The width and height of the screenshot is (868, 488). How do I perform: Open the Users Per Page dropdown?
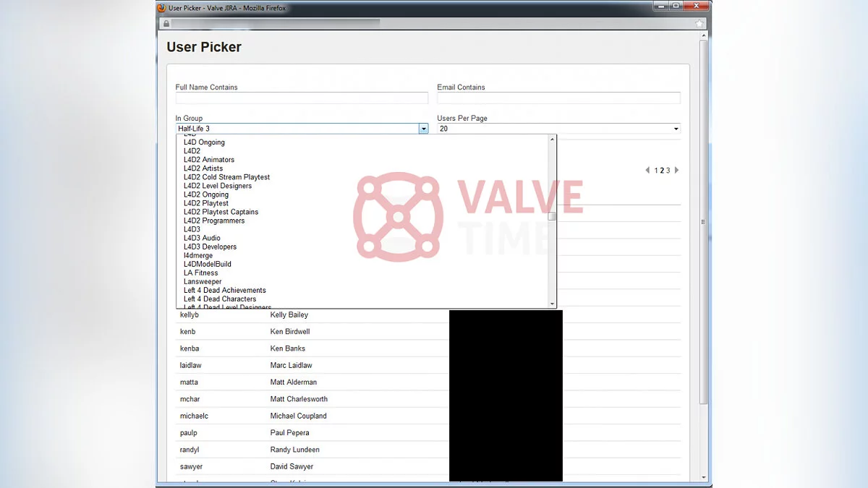pyautogui.click(x=558, y=129)
